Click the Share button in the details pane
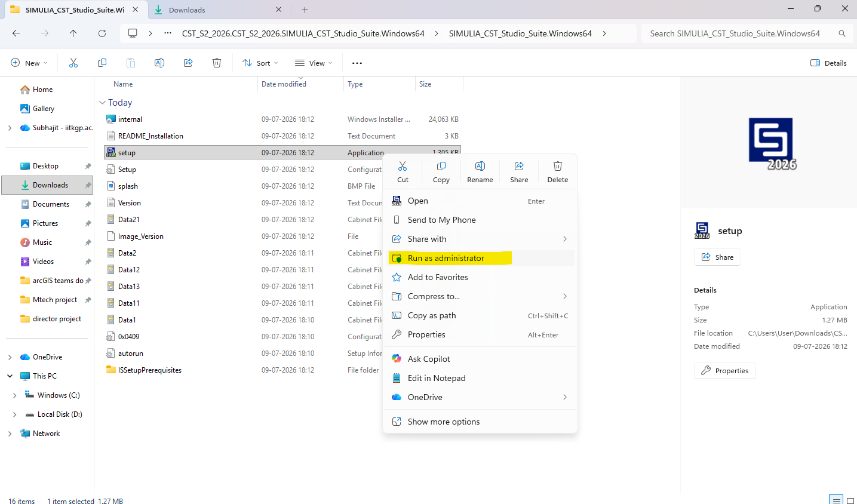The width and height of the screenshot is (857, 504). coord(717,257)
